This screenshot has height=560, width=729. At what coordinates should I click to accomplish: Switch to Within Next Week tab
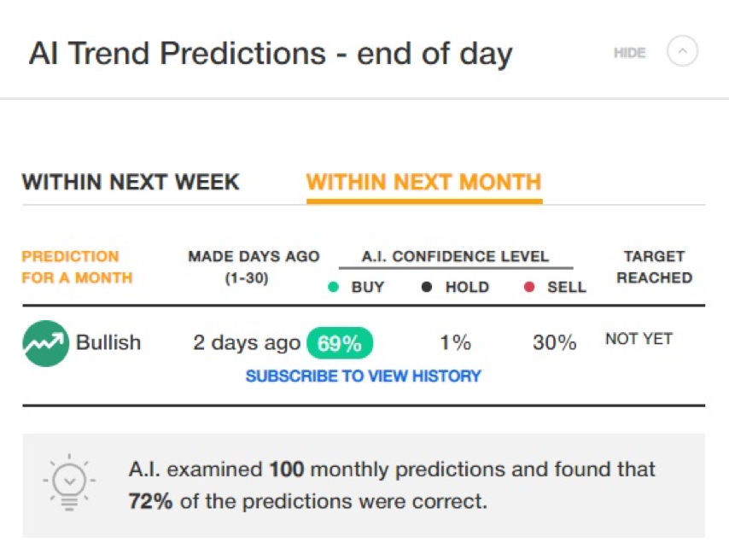point(131,182)
